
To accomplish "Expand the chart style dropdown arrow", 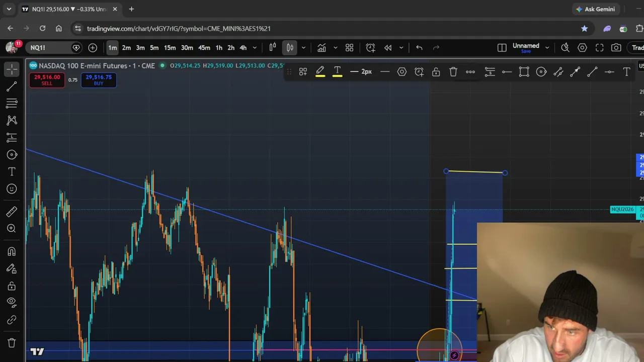I will 303,48.
